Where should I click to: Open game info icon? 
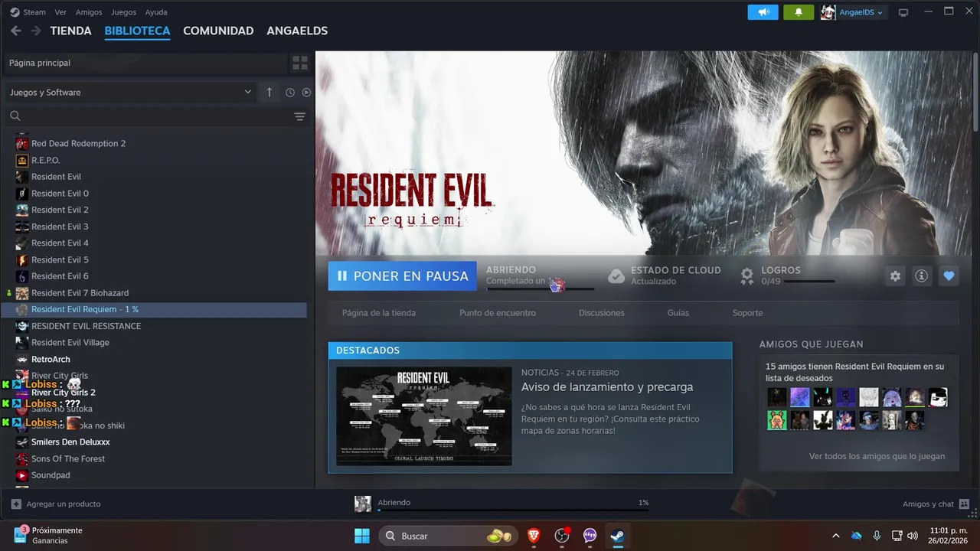tap(922, 276)
